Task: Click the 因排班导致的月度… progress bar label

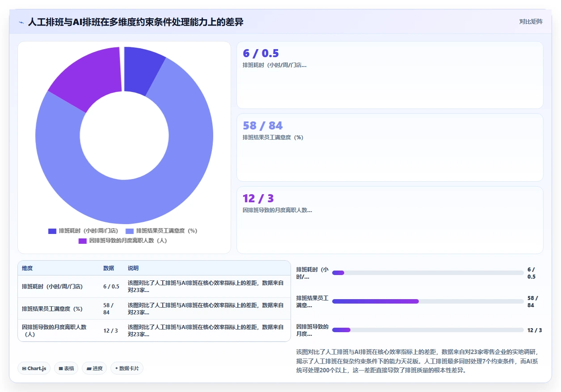Action: (312, 330)
